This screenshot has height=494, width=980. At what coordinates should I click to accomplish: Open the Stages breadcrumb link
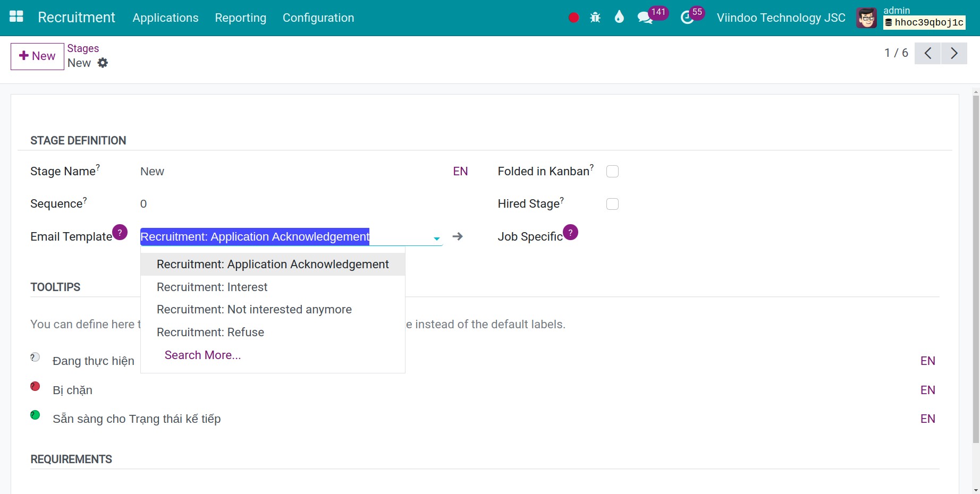coord(83,48)
